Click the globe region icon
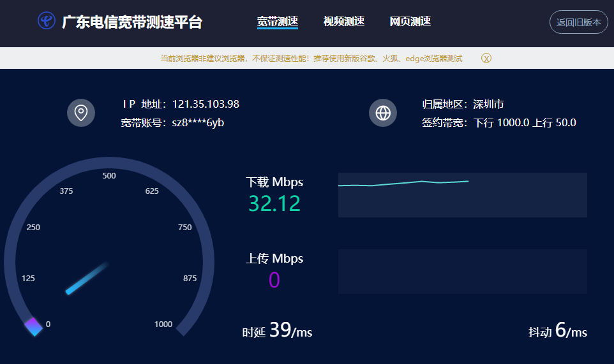 383,113
